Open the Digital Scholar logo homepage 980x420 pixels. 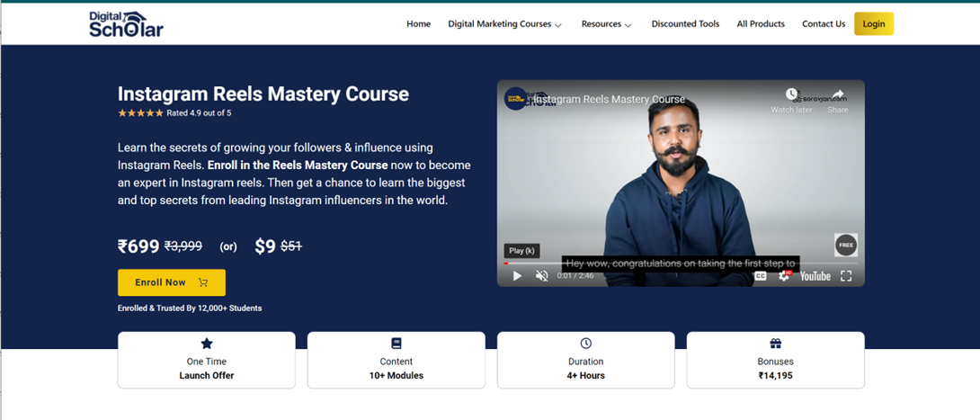click(x=126, y=23)
